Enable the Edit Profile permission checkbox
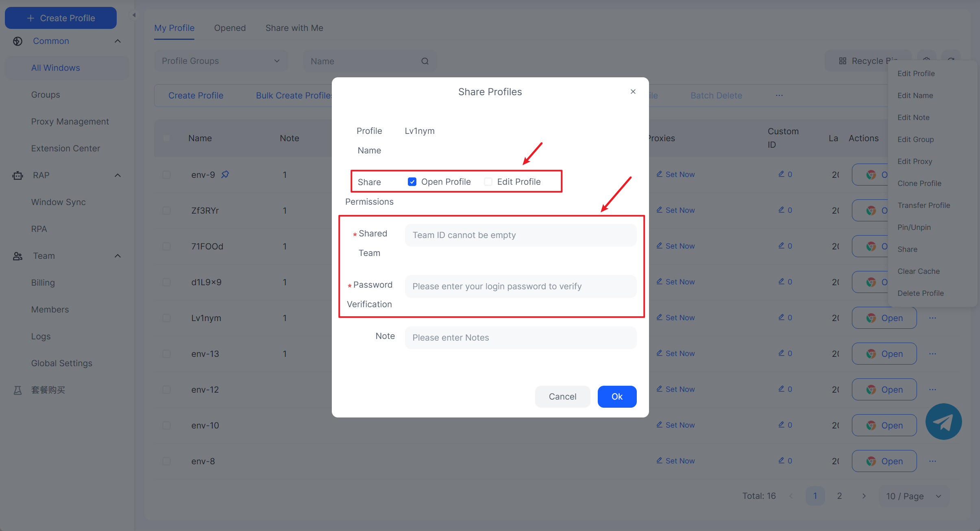The height and width of the screenshot is (531, 980). click(488, 182)
